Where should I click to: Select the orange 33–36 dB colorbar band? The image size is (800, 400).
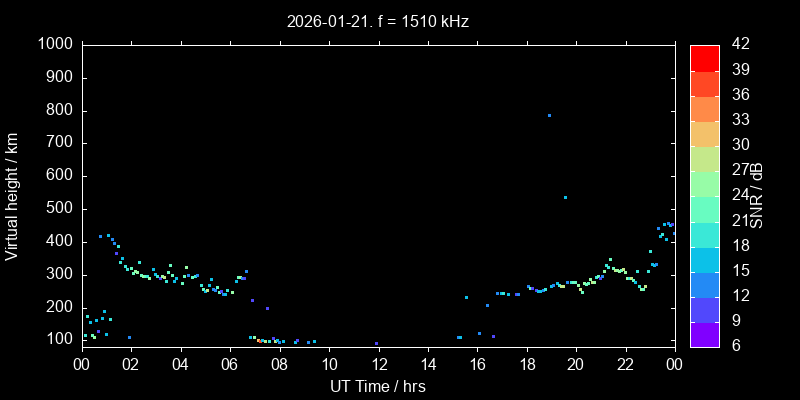704,108
